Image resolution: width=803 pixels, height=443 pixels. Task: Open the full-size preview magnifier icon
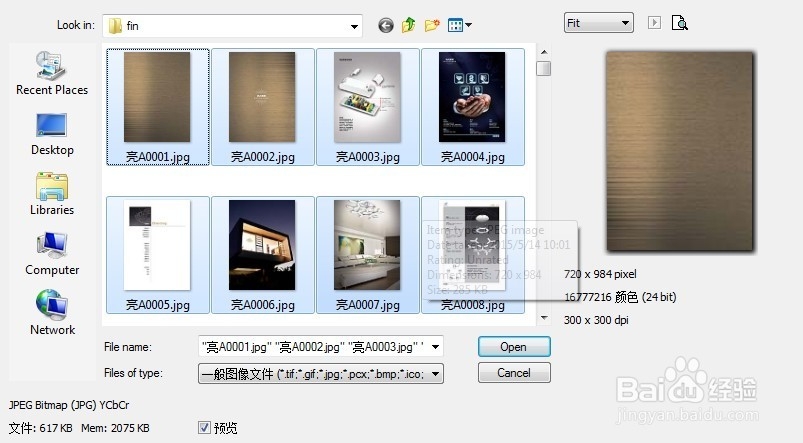coord(679,23)
